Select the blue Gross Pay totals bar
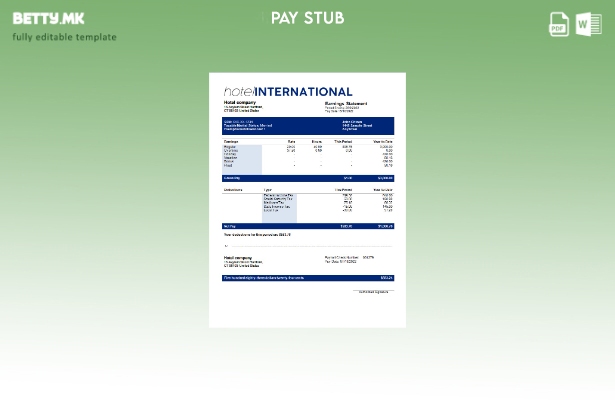The height and width of the screenshot is (400, 615). [307, 178]
